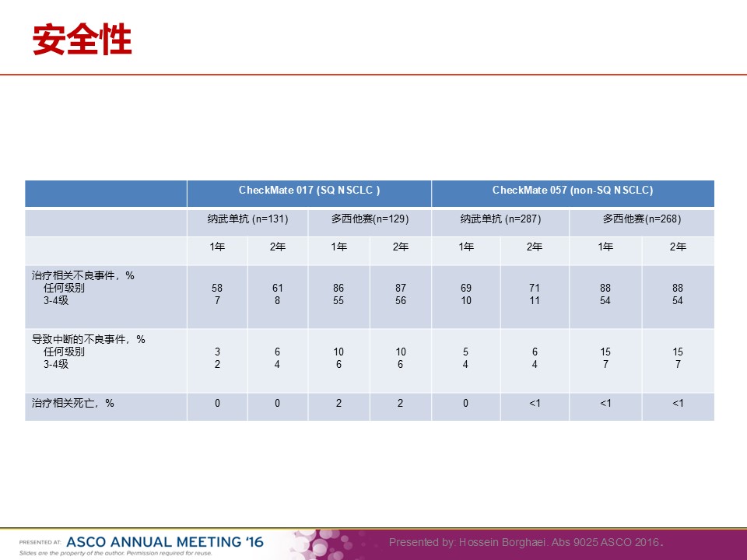Select the table value 86
This screenshot has width=747, height=560.
[338, 288]
